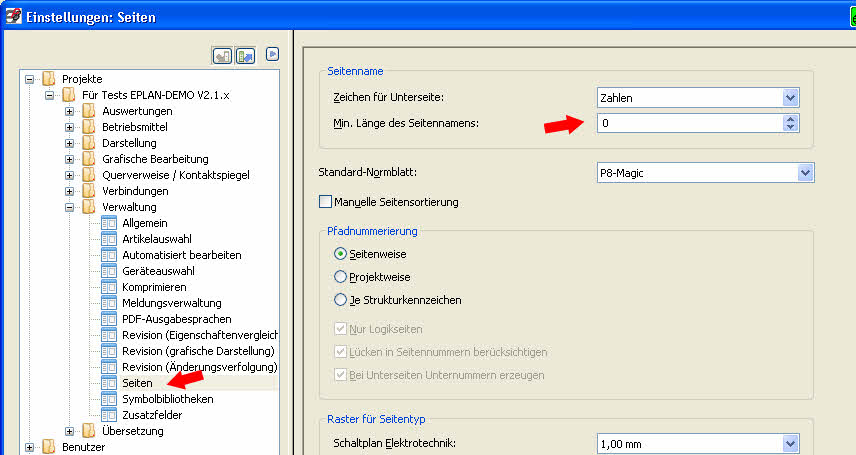Expand the Benutzer node
The height and width of the screenshot is (455, 856).
point(29,447)
